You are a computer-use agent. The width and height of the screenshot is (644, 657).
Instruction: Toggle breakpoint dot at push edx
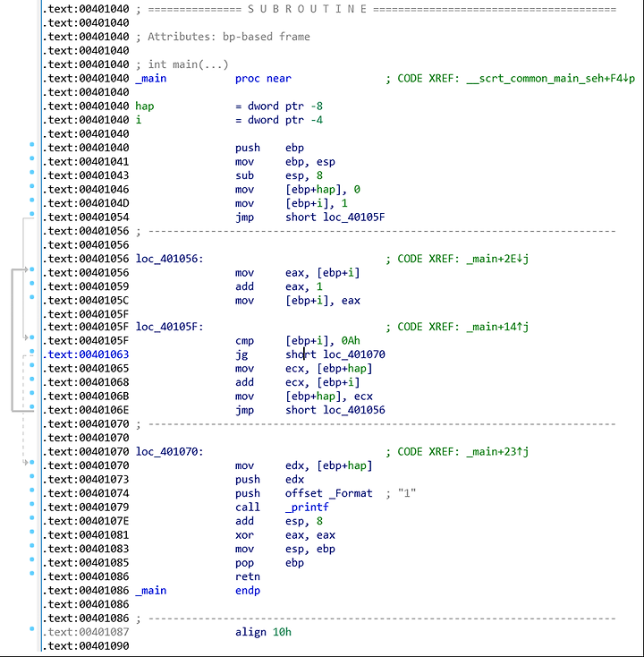point(32,476)
